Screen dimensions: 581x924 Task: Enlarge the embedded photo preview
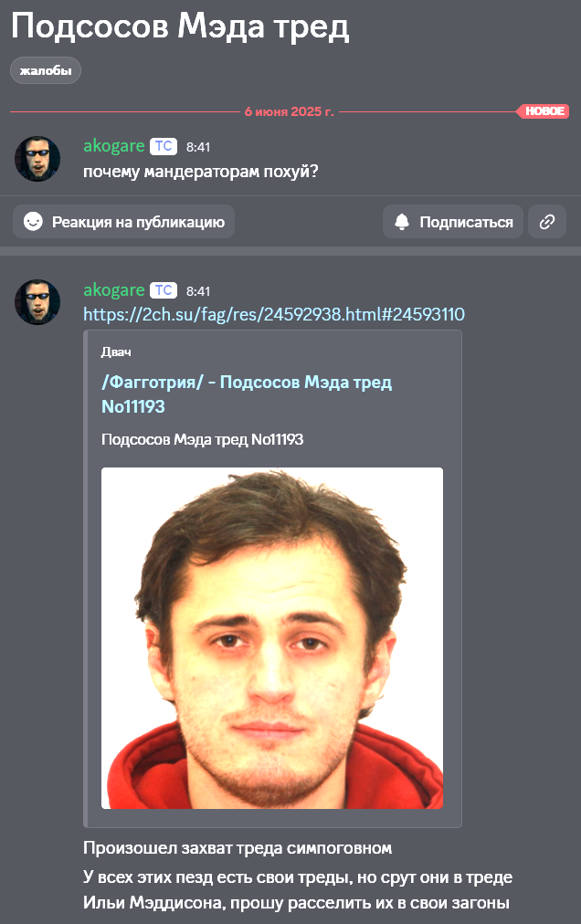[272, 637]
